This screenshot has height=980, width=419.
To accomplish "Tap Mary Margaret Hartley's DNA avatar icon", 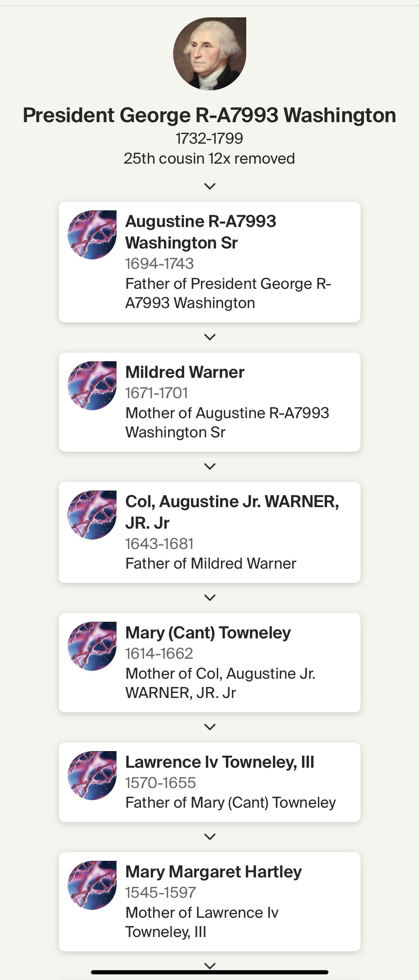I will pyautogui.click(x=92, y=885).
